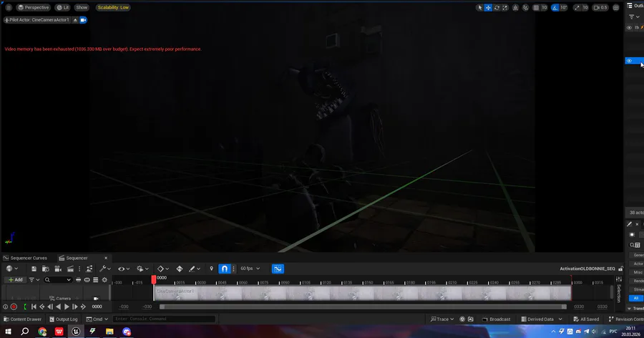
Task: Toggle surface snapping icon
Action: click(525, 7)
